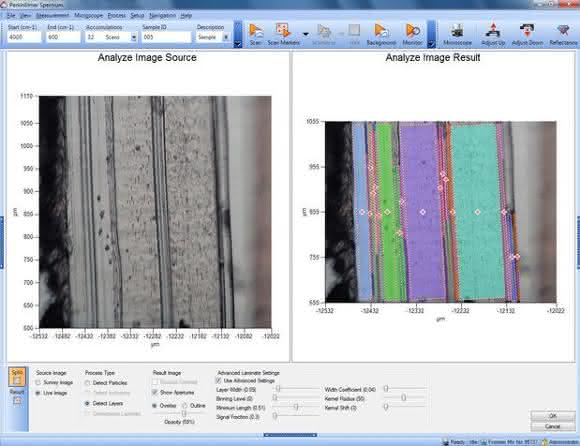Click the End (cm-1) input field

63,37
